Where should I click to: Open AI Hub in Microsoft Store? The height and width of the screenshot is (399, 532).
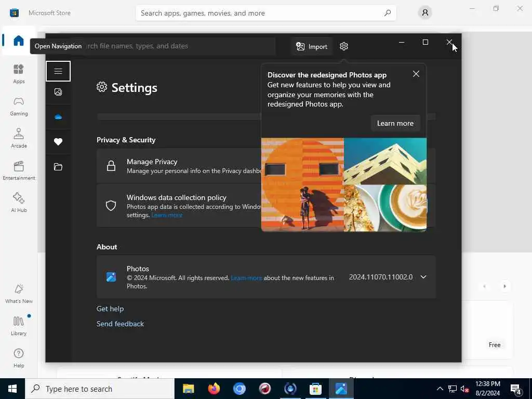pos(19,203)
